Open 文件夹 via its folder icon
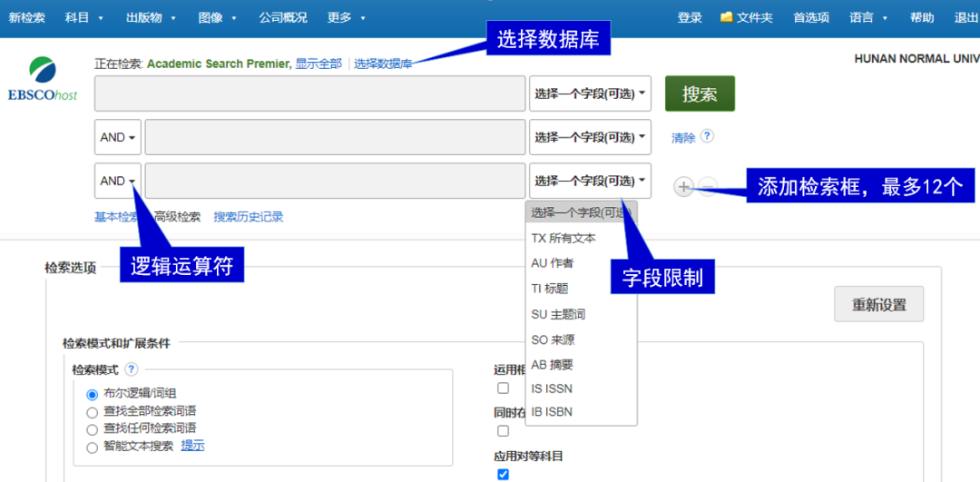The width and height of the screenshot is (980, 482). [x=726, y=17]
